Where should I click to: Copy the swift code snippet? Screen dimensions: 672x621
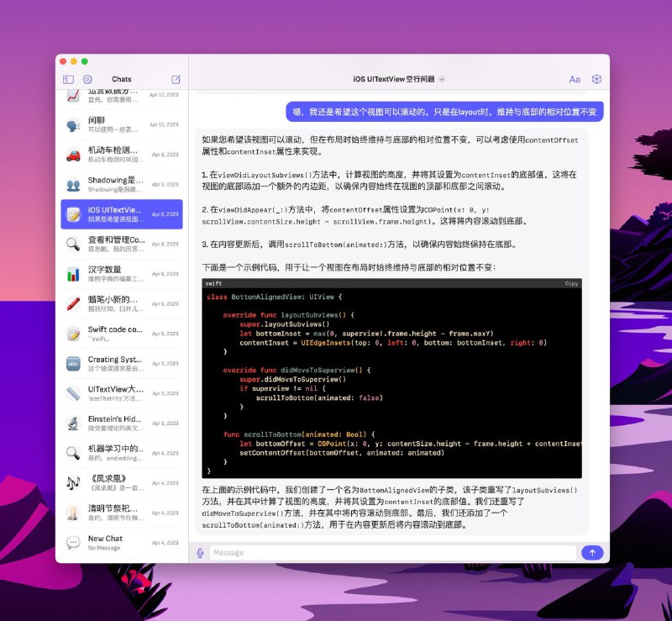(x=570, y=284)
